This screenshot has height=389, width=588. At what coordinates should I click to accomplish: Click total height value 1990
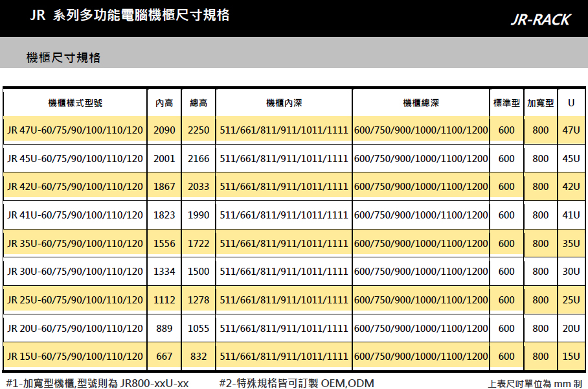198,215
